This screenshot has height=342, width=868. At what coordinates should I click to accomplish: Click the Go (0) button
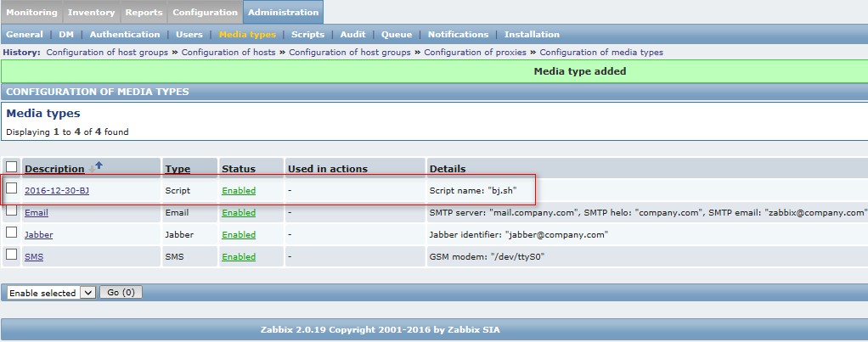(x=121, y=292)
